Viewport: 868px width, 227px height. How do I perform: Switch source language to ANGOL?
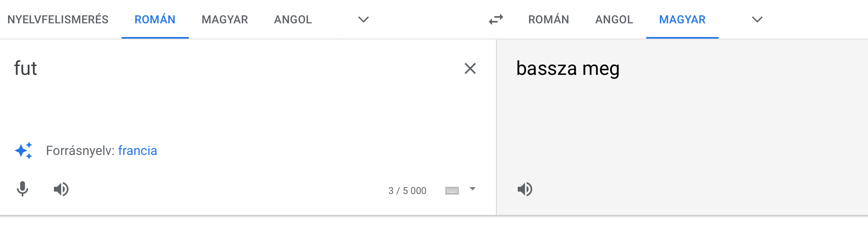(293, 19)
